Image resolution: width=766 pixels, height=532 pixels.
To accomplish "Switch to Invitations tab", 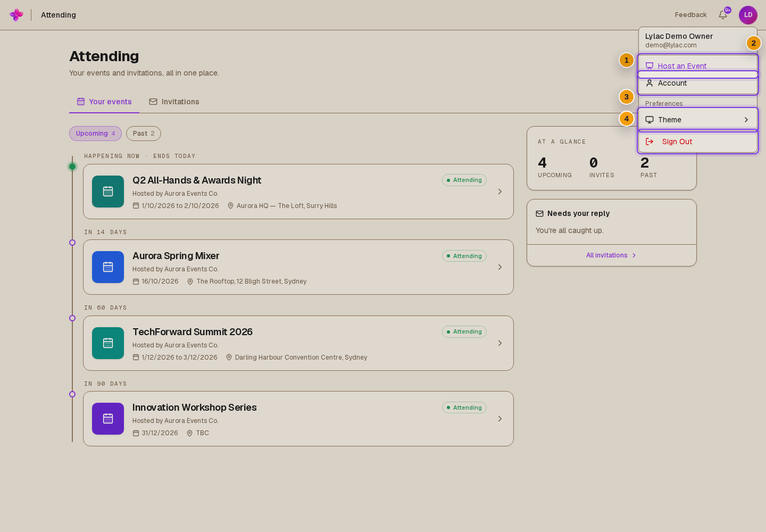I will click(174, 102).
